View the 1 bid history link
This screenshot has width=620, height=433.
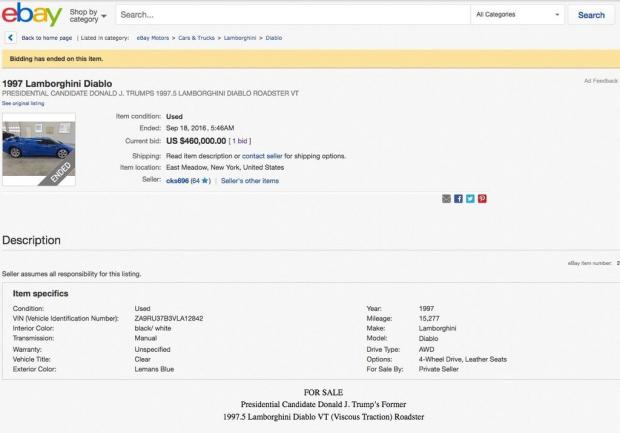[x=240, y=142]
